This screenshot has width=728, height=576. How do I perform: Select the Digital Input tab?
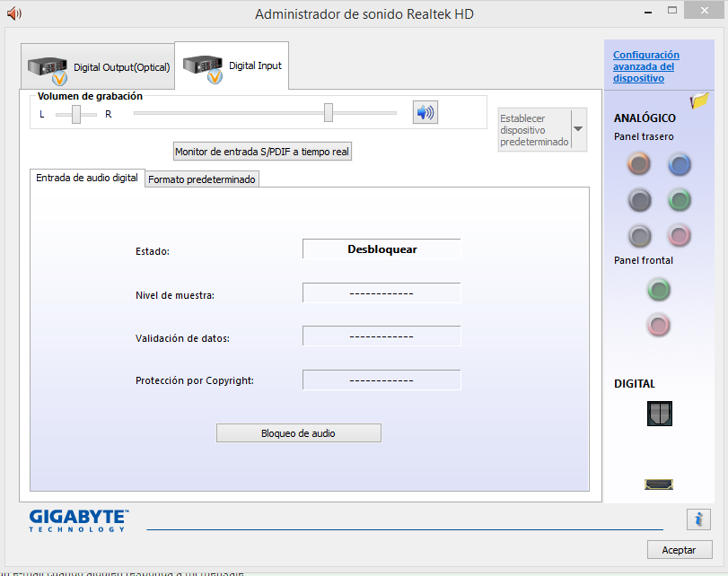232,65
